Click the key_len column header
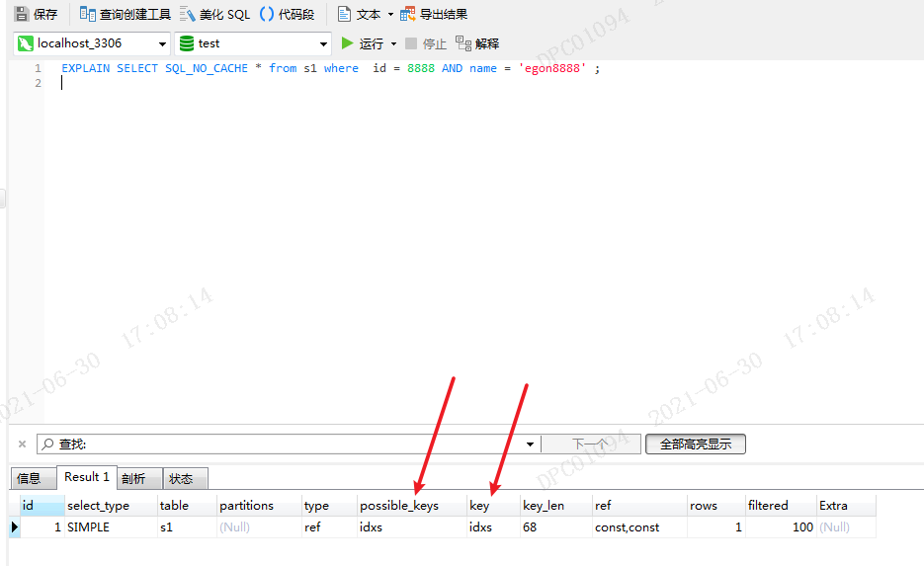This screenshot has height=566, width=924. point(556,506)
